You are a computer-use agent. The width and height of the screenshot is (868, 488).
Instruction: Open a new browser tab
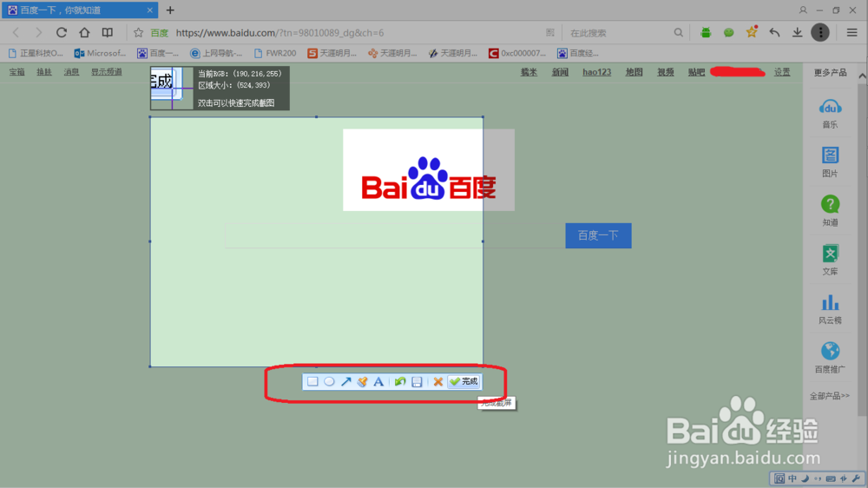[x=170, y=10]
